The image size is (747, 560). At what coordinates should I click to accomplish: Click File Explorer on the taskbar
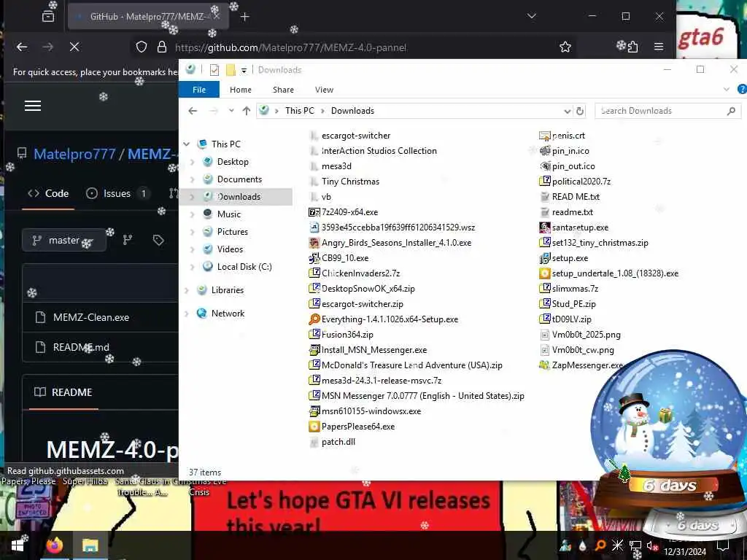point(90,545)
